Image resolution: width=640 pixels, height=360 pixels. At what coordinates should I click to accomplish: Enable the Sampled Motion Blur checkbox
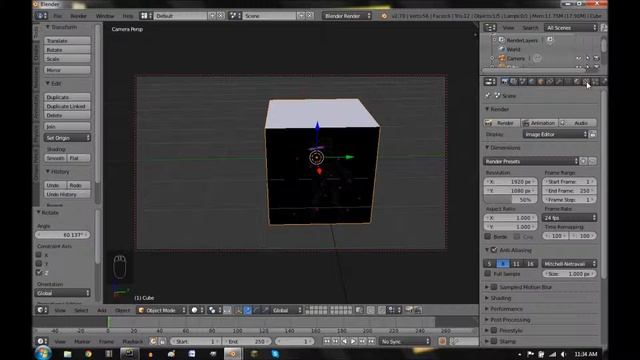point(494,287)
